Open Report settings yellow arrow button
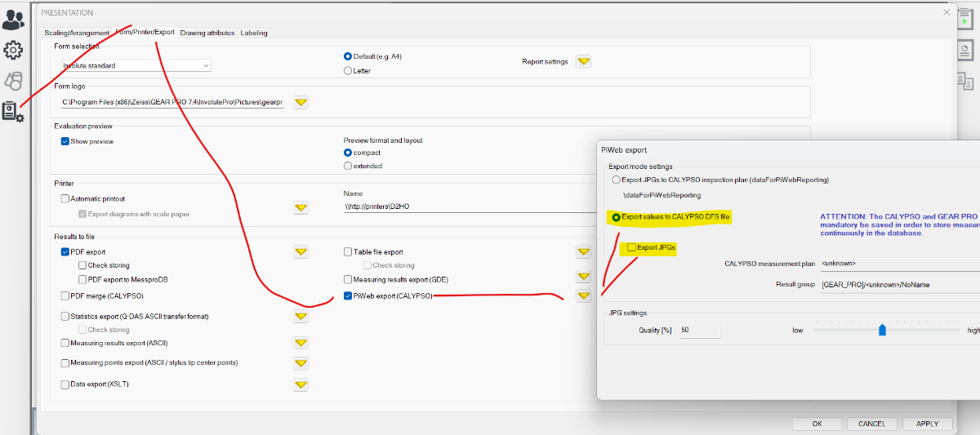This screenshot has height=435, width=980. (583, 61)
